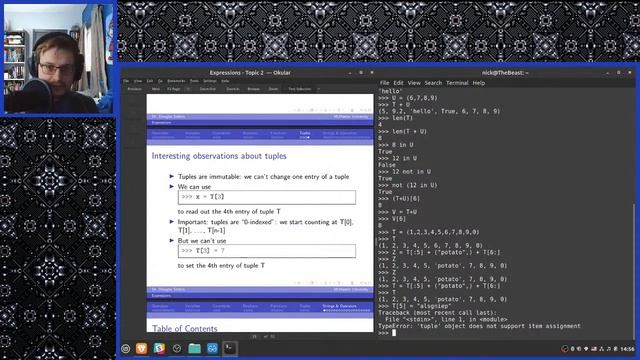The height and width of the screenshot is (360, 640).
Task: Click the terminal window vertical scrollbar
Action: 633,272
